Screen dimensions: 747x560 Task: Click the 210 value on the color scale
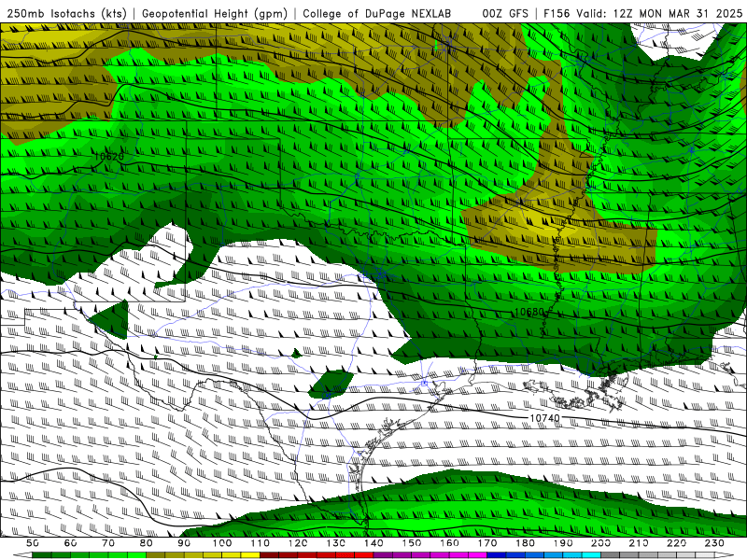pos(639,543)
